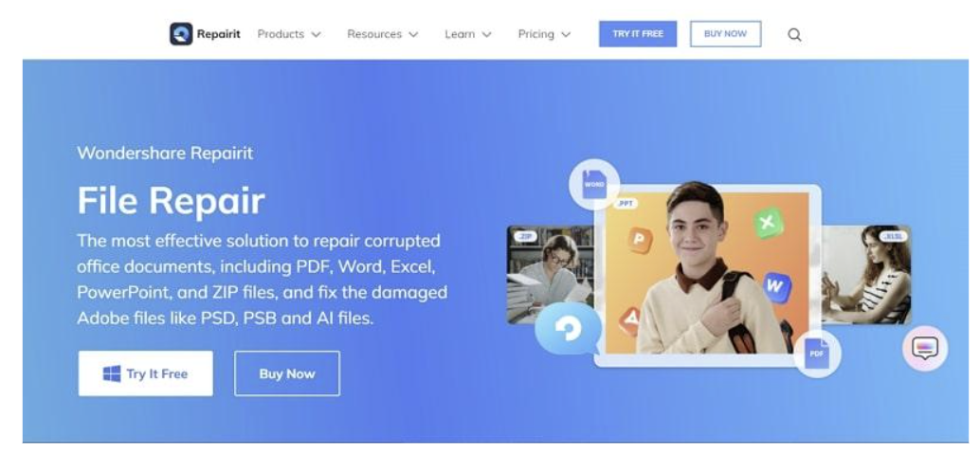The width and height of the screenshot is (980, 455).
Task: Click the blue Word W icon
Action: pos(775,287)
